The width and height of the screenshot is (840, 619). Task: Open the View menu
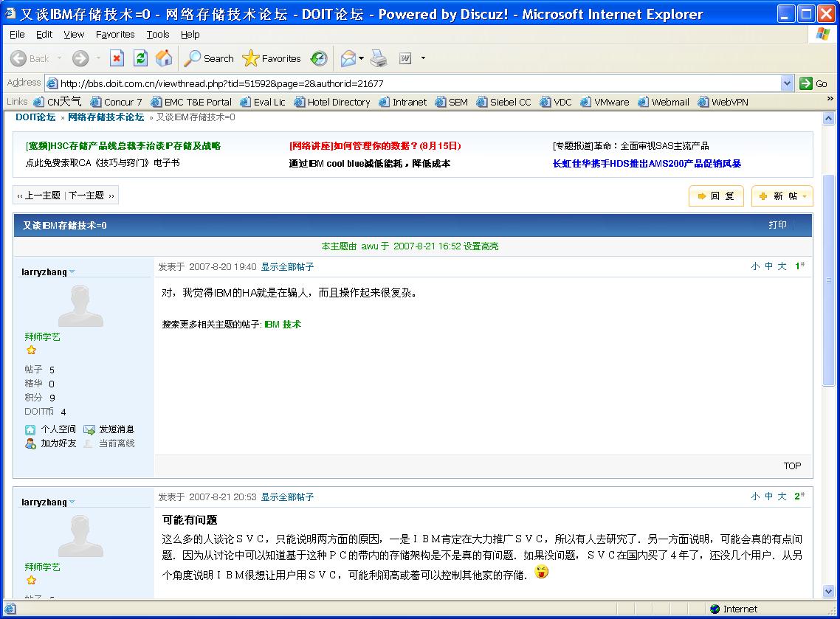[x=74, y=34]
